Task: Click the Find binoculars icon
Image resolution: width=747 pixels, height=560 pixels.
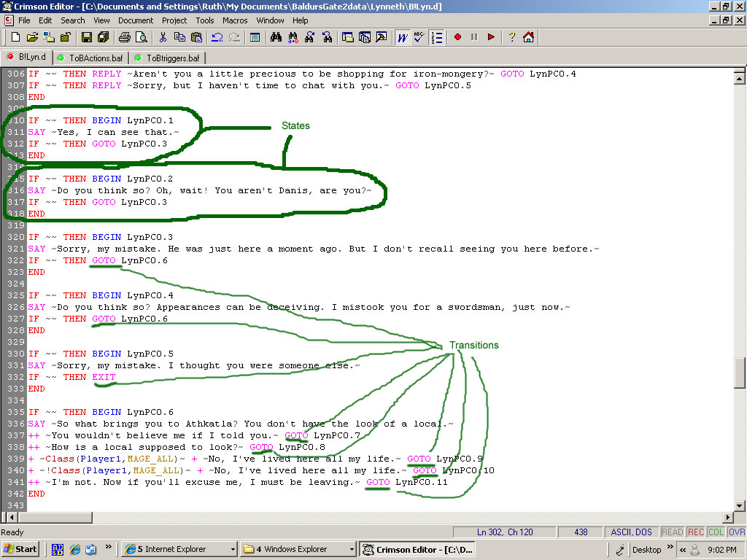Action: point(276,37)
